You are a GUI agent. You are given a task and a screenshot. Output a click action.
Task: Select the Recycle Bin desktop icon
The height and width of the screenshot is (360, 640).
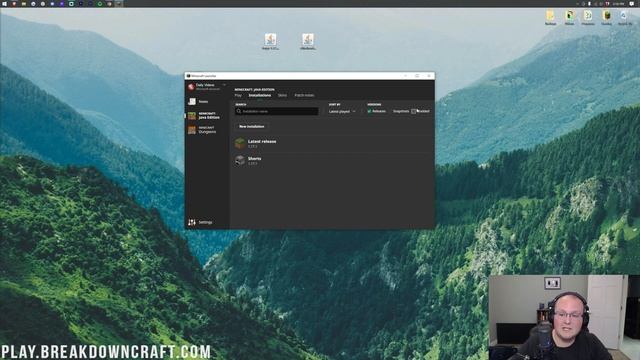pyautogui.click(x=624, y=18)
